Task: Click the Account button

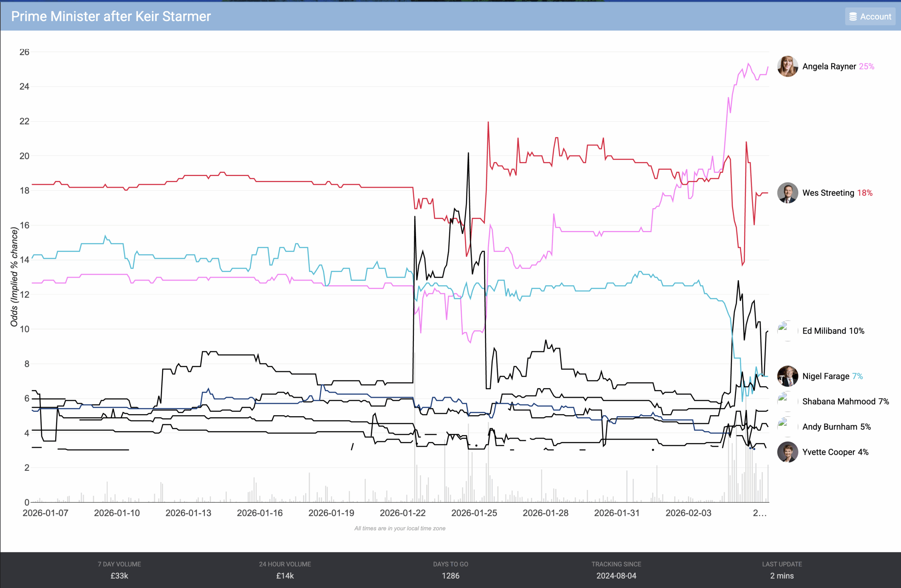Action: [870, 17]
